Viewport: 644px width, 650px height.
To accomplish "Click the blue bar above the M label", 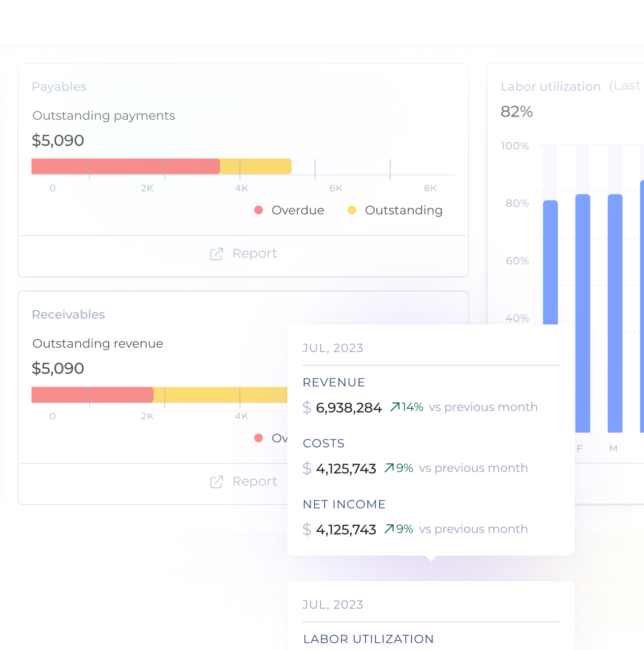I will click(x=615, y=313).
